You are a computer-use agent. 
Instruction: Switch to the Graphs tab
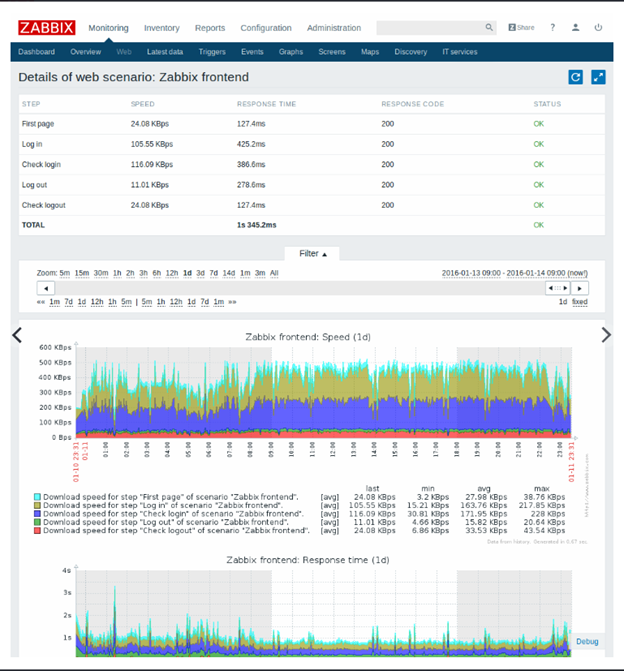pos(291,52)
